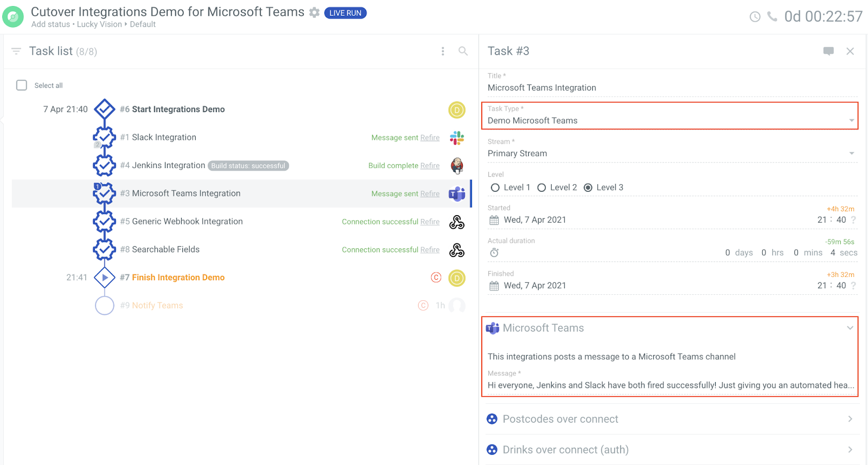Refire the Generic Webhook Integration connection
Viewport: 868px width, 465px height.
tap(430, 222)
